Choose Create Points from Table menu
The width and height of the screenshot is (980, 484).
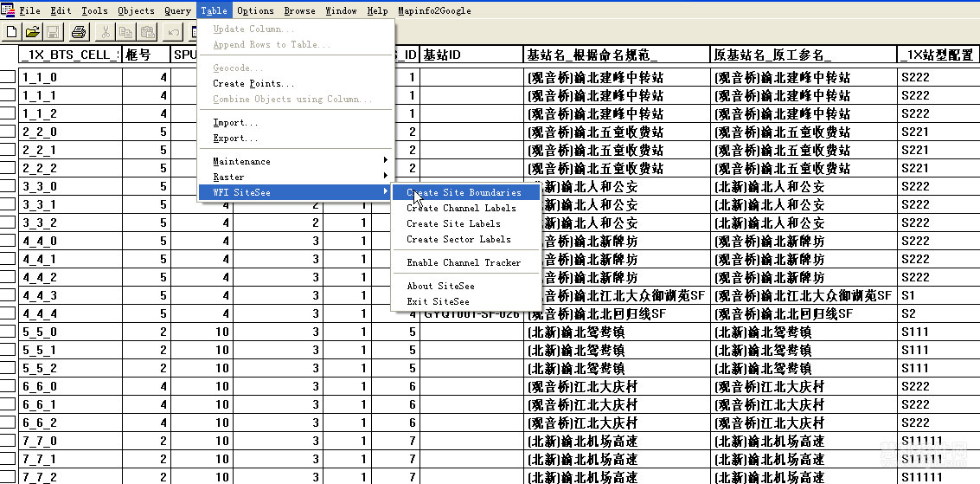(x=296, y=83)
